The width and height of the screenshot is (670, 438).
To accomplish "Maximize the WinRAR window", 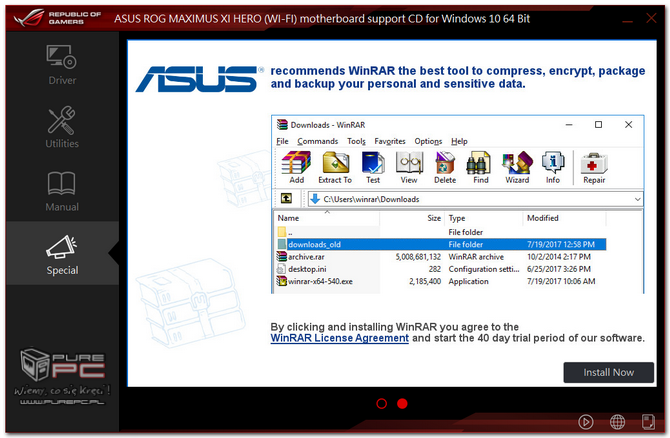I will (x=598, y=124).
